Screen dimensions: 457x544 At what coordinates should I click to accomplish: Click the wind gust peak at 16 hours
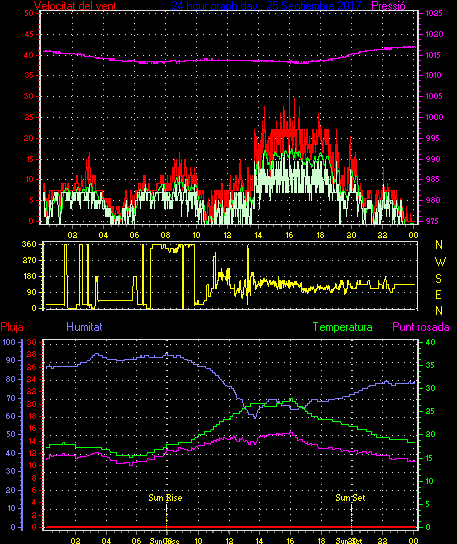[x=290, y=91]
